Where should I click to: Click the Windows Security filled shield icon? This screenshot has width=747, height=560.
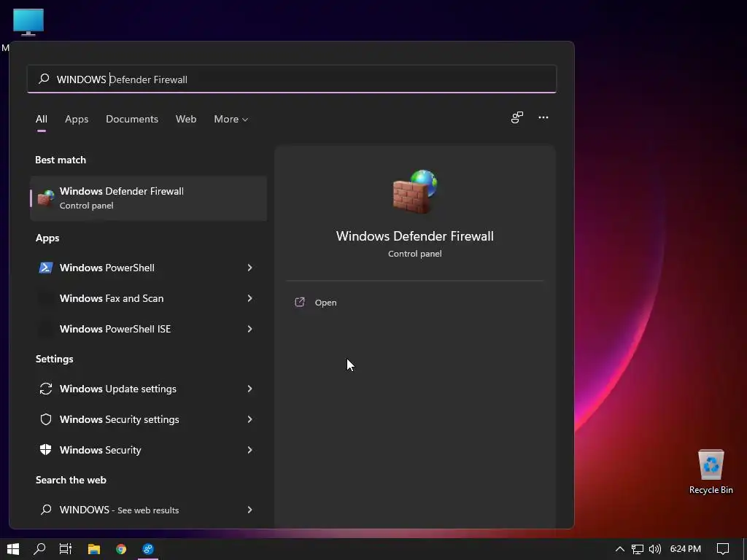tap(46, 449)
